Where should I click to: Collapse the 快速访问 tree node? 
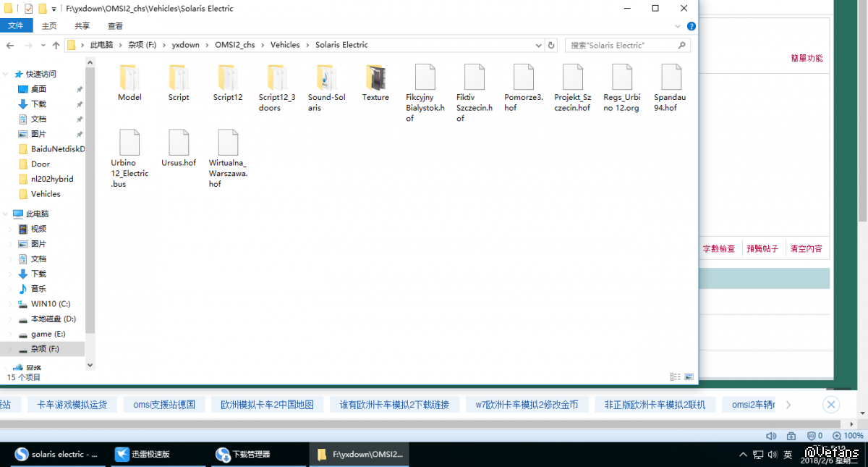(7, 74)
